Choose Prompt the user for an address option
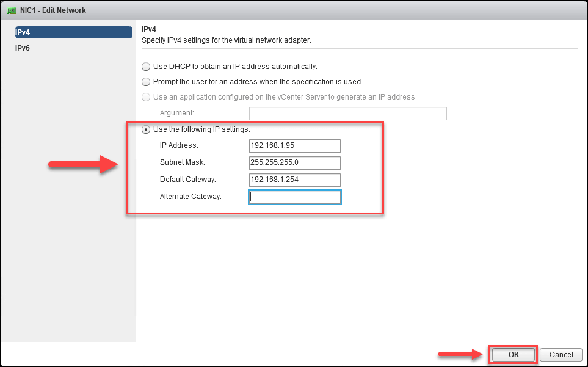588x367 pixels. coord(146,82)
